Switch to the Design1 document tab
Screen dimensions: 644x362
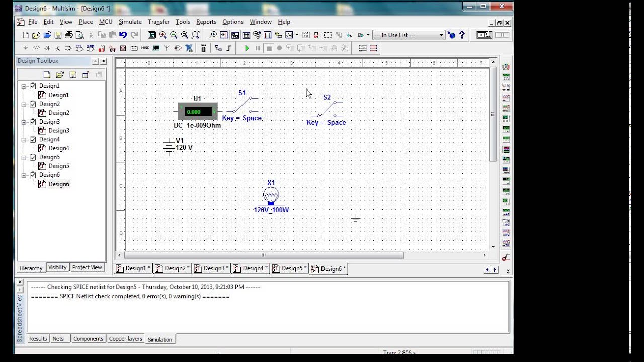pyautogui.click(x=133, y=268)
